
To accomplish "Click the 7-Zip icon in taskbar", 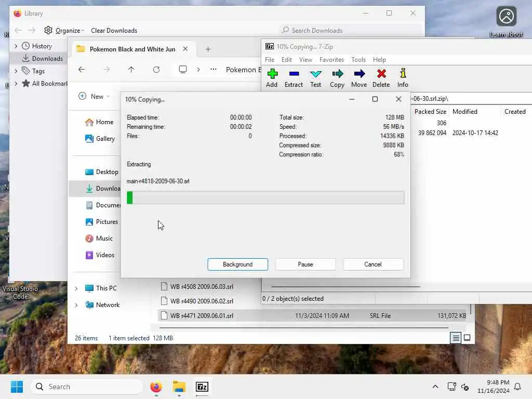I will [x=202, y=387].
